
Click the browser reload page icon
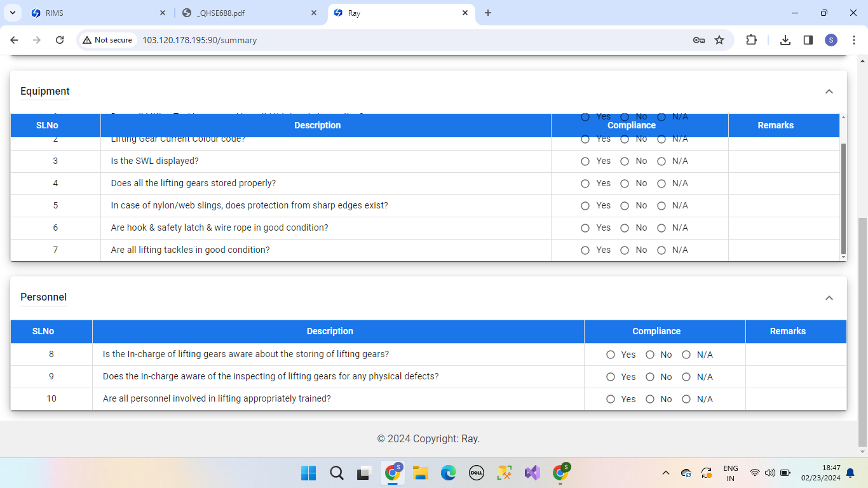[x=60, y=40]
